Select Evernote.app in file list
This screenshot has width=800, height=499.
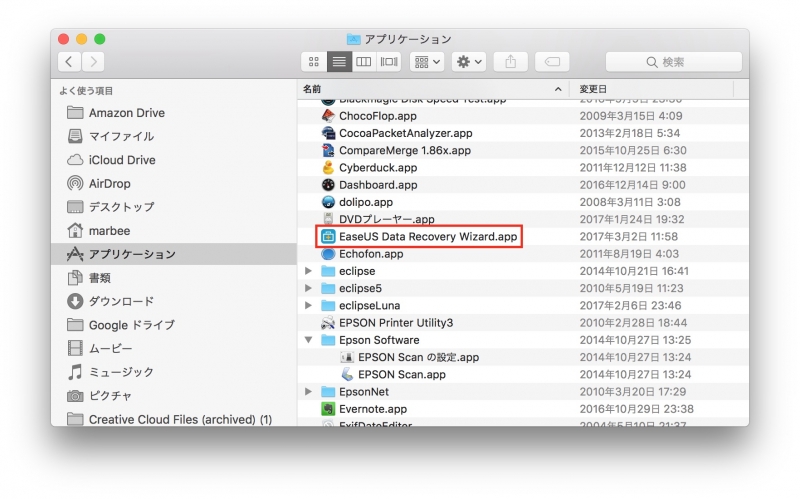click(x=372, y=409)
